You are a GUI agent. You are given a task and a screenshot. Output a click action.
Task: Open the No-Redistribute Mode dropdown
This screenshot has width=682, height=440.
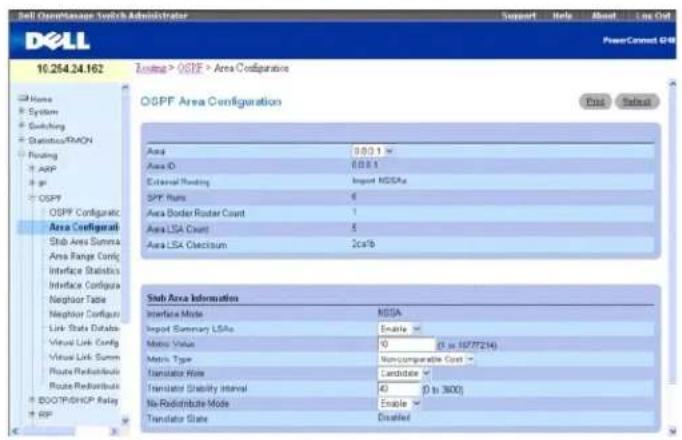click(x=399, y=403)
